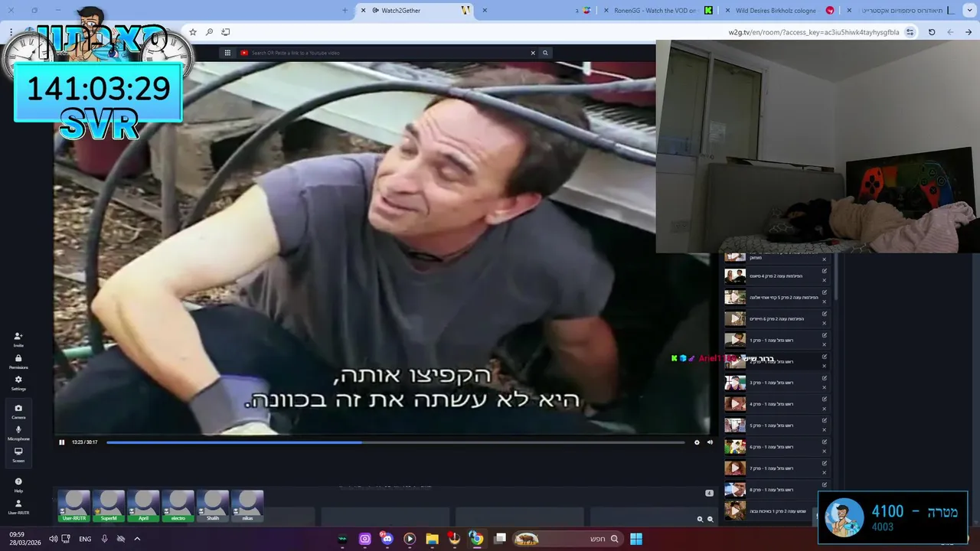Image resolution: width=980 pixels, height=551 pixels.
Task: Toggle the Microphone in Watch2Gether sidebar
Action: coord(18,433)
